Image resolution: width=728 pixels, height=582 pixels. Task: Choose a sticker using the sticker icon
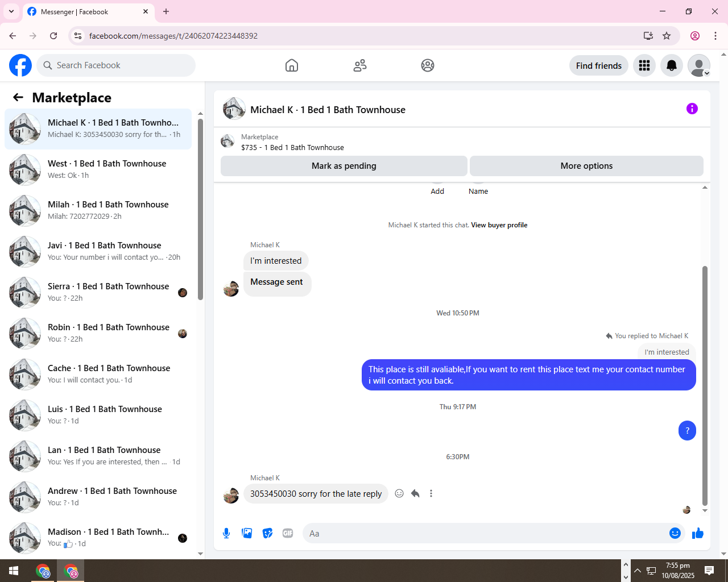(267, 533)
